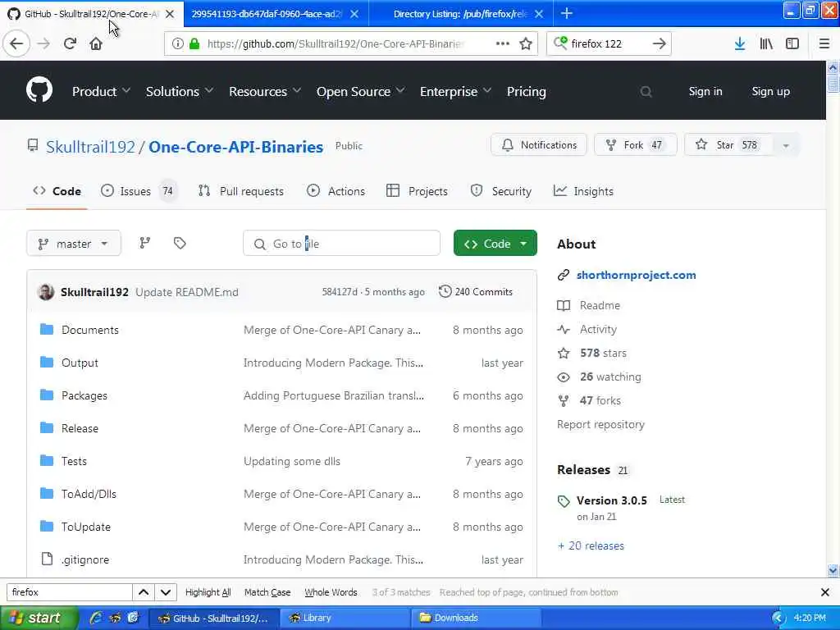Open the + 20 releases link
This screenshot has height=630, width=840.
coord(591,546)
